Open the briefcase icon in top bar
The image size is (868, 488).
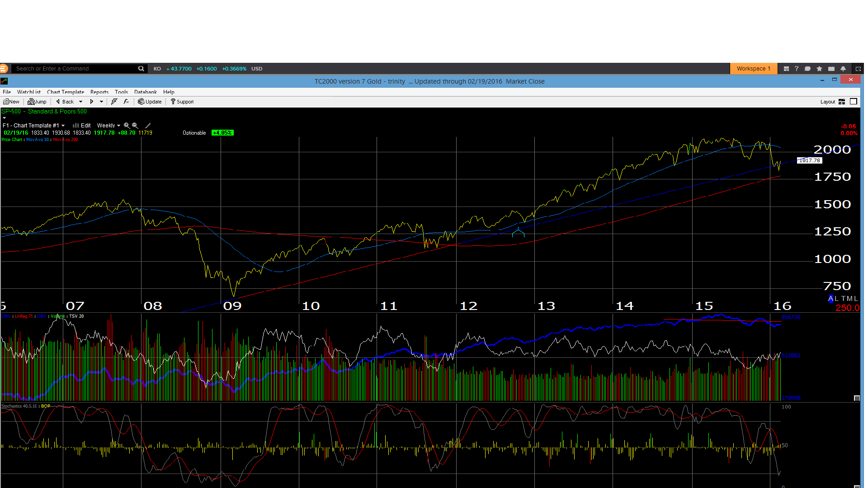click(831, 69)
